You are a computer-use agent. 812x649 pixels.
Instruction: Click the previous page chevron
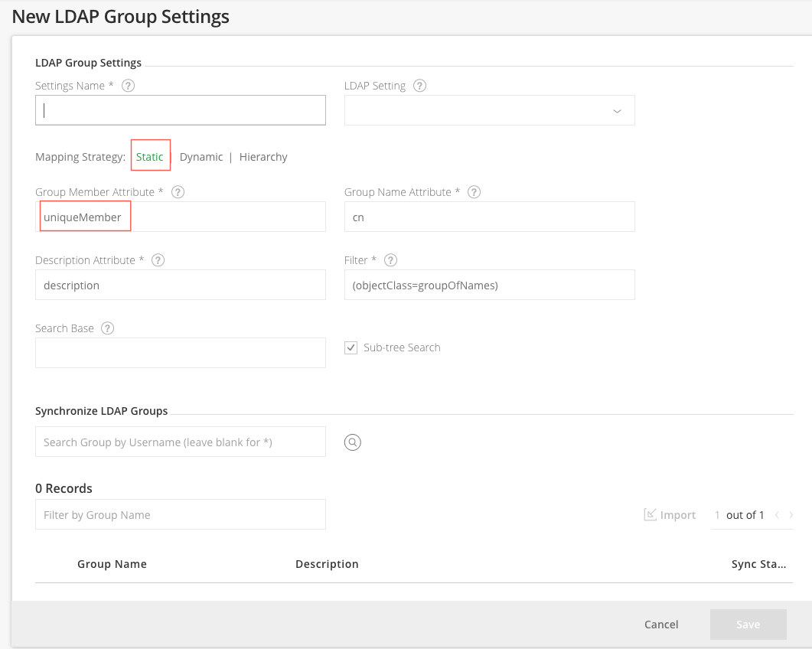(776, 515)
